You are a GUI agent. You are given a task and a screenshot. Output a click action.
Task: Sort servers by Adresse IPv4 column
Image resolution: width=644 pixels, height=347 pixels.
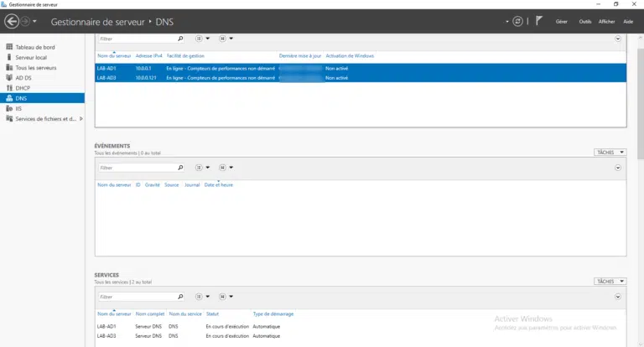coord(148,55)
